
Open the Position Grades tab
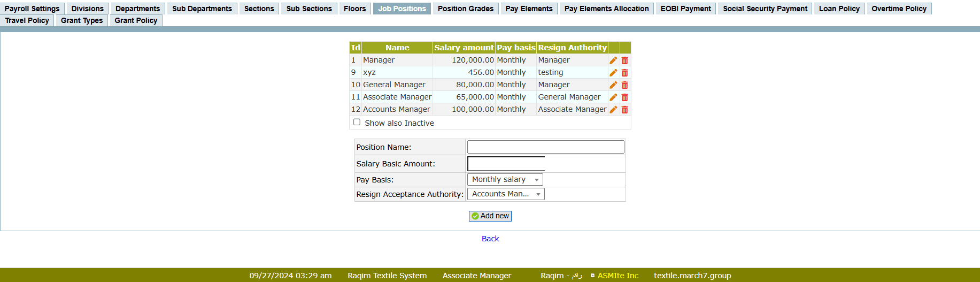point(465,9)
